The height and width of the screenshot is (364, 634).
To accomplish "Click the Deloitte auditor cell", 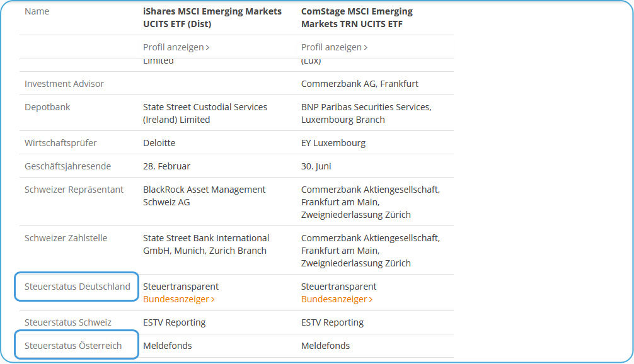I will [x=159, y=143].
